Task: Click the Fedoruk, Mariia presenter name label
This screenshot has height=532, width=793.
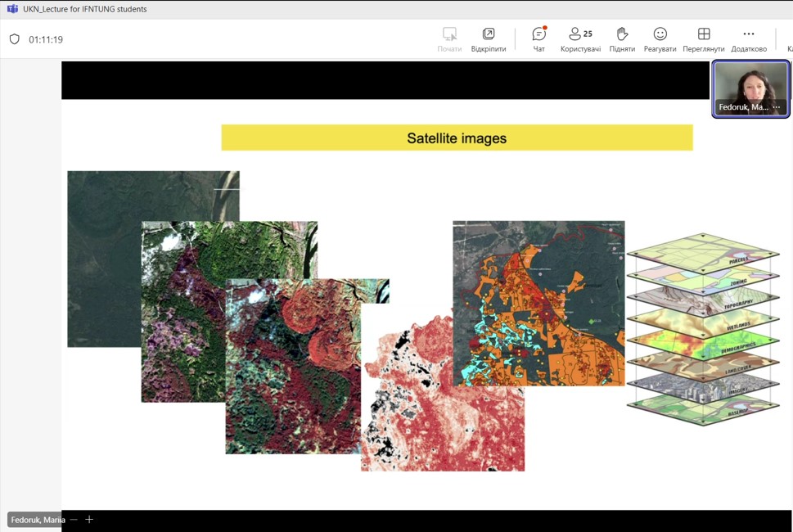Action: [x=38, y=520]
